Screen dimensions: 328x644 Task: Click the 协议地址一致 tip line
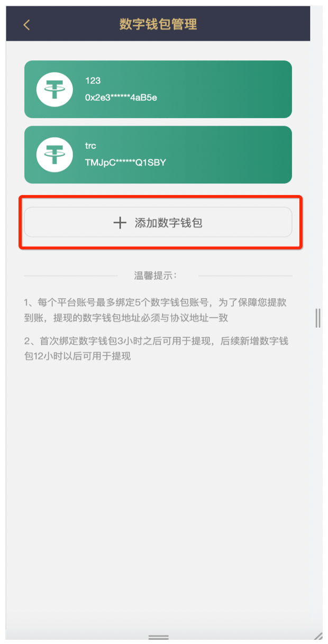(x=126, y=318)
